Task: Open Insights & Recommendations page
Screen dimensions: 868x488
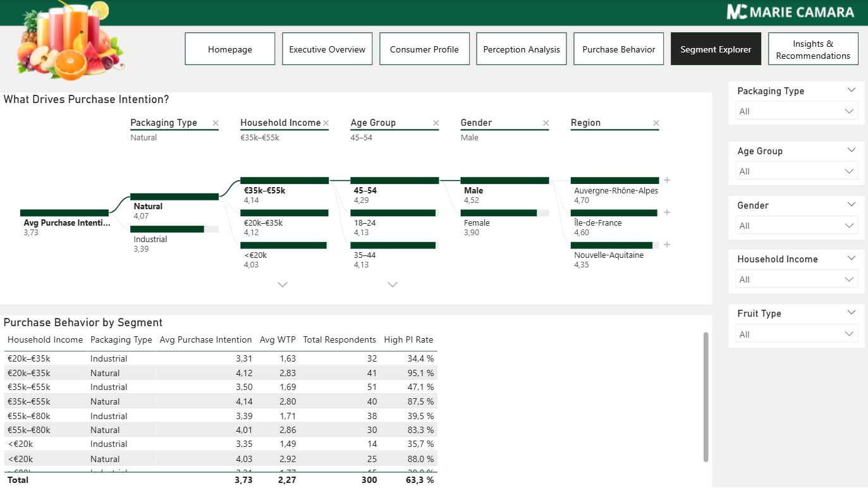Action: 813,49
